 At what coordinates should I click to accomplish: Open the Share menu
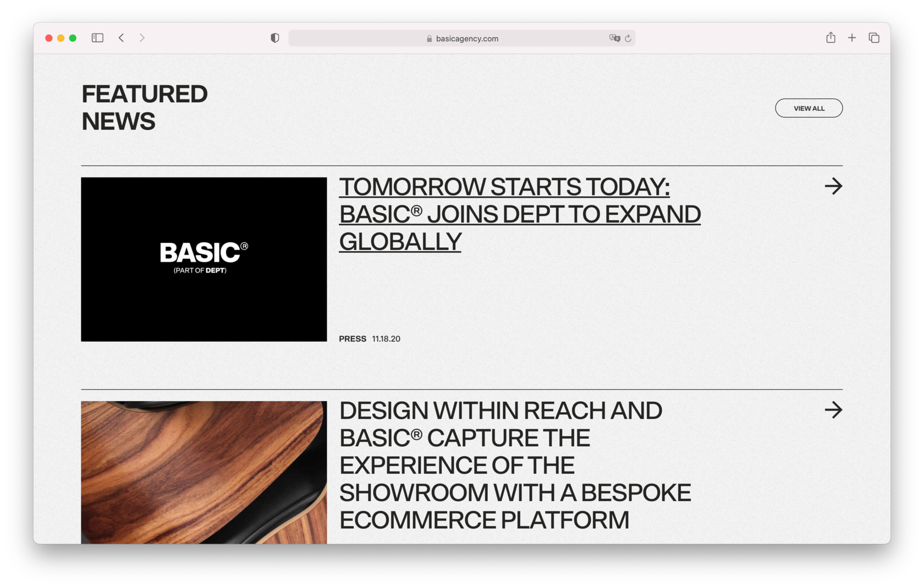pos(831,37)
